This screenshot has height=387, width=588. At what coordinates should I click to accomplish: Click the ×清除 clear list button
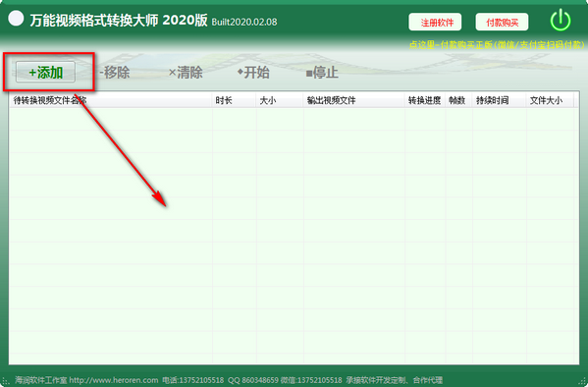(x=186, y=72)
